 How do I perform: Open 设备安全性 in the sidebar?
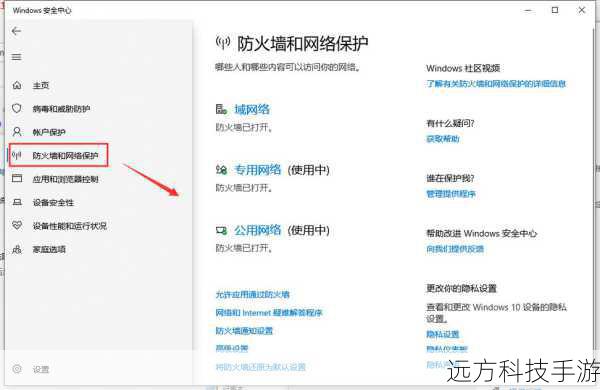(53, 202)
